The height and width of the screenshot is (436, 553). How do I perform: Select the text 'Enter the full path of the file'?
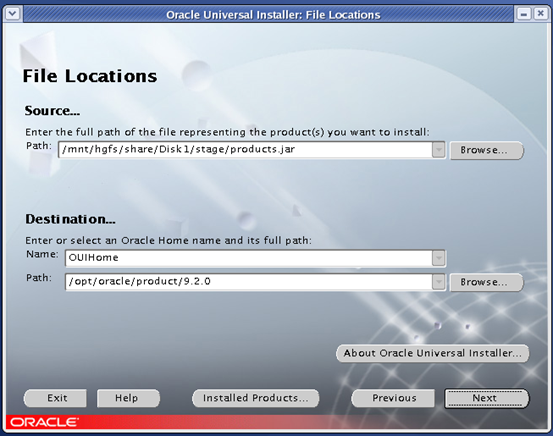coord(100,132)
